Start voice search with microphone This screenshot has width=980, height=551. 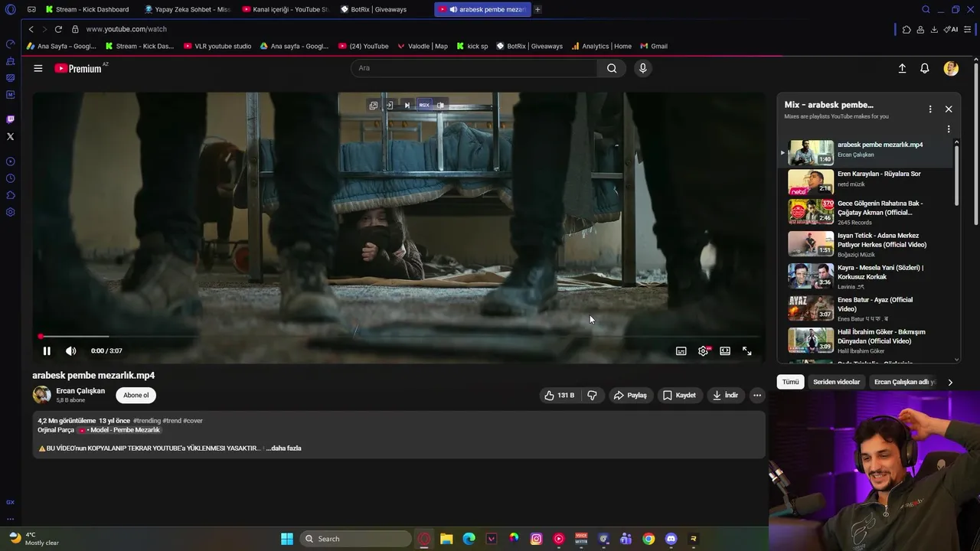click(642, 68)
